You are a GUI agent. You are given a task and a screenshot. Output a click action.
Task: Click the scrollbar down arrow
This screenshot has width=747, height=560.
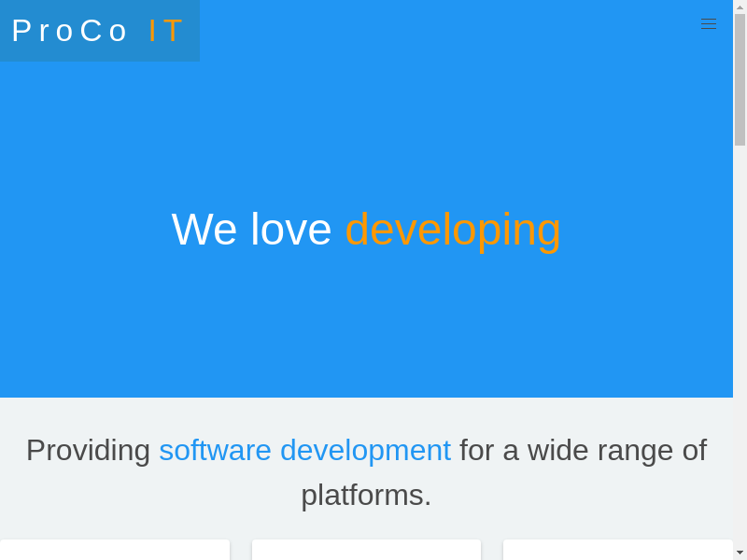point(740,553)
